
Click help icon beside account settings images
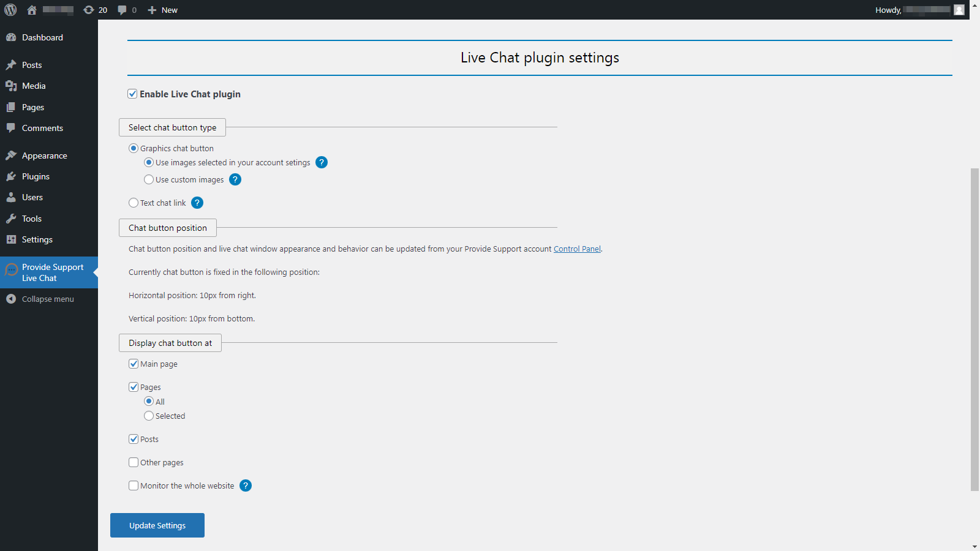point(322,162)
